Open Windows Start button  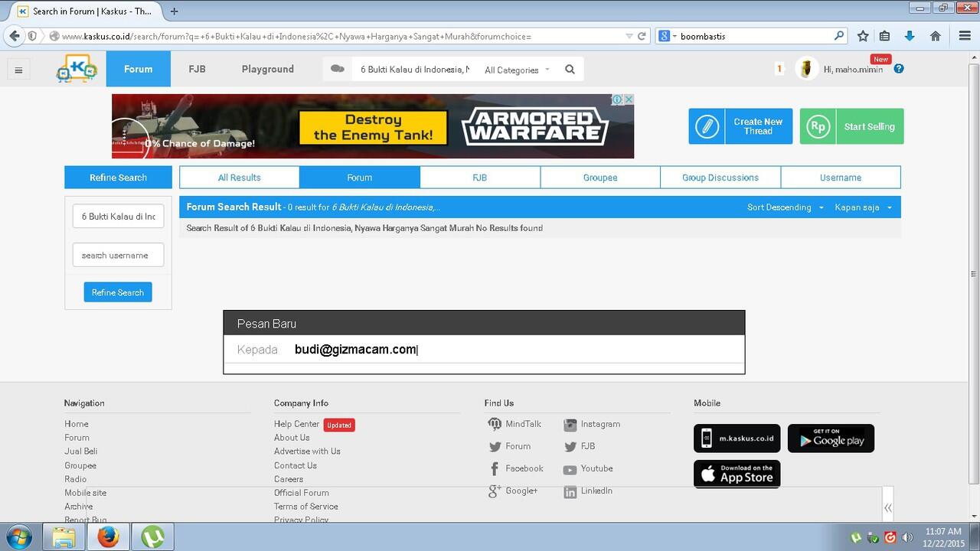click(18, 536)
